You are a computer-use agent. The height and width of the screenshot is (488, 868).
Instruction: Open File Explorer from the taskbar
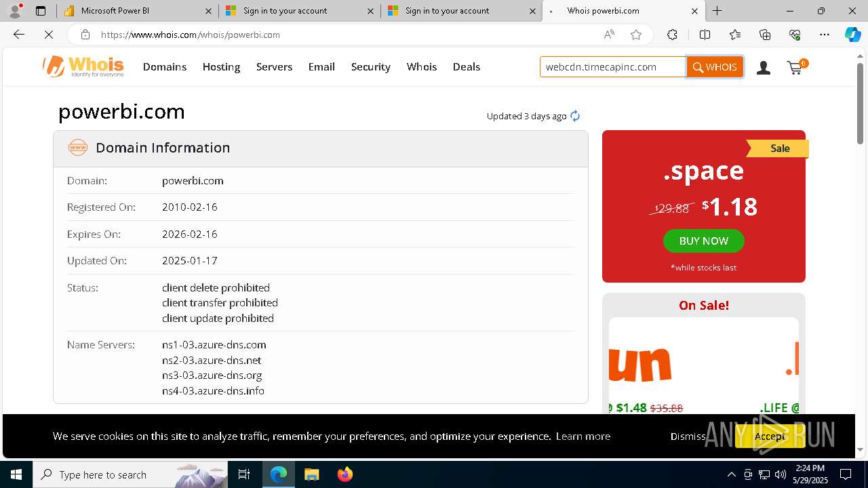coord(311,474)
